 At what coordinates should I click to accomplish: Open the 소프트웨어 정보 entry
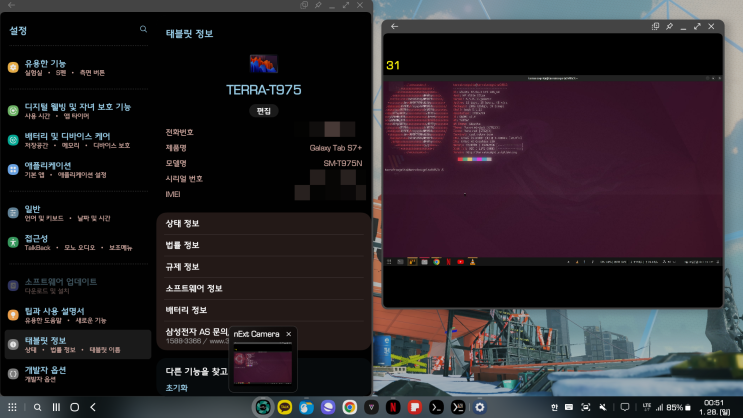click(x=263, y=288)
